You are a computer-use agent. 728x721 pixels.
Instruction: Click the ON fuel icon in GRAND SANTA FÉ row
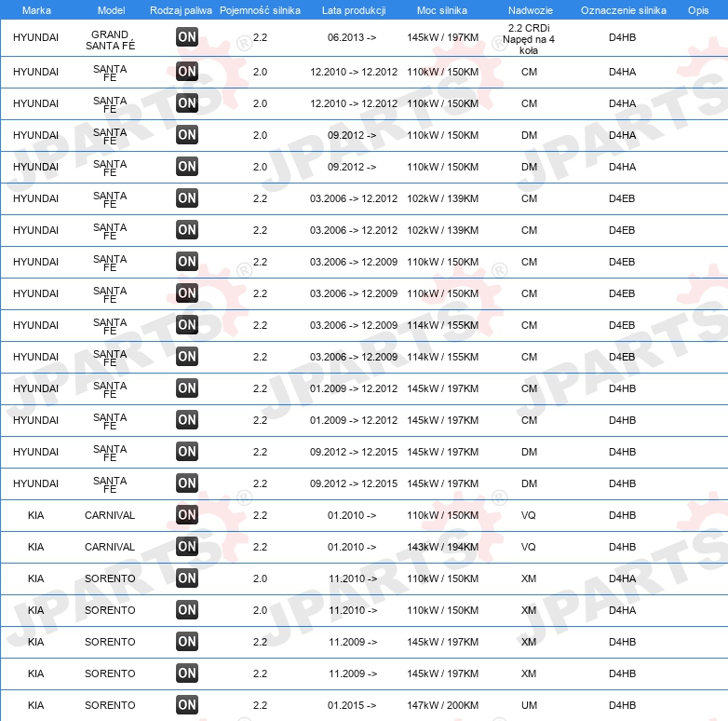[187, 37]
